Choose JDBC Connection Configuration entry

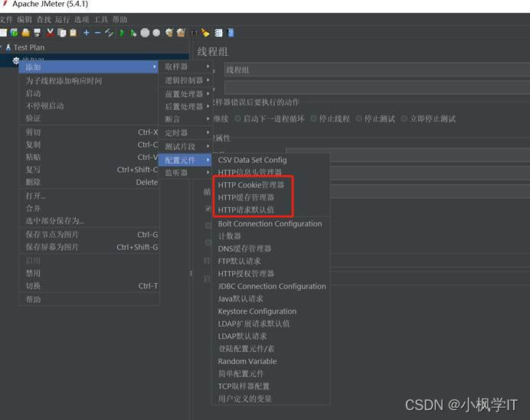click(271, 286)
